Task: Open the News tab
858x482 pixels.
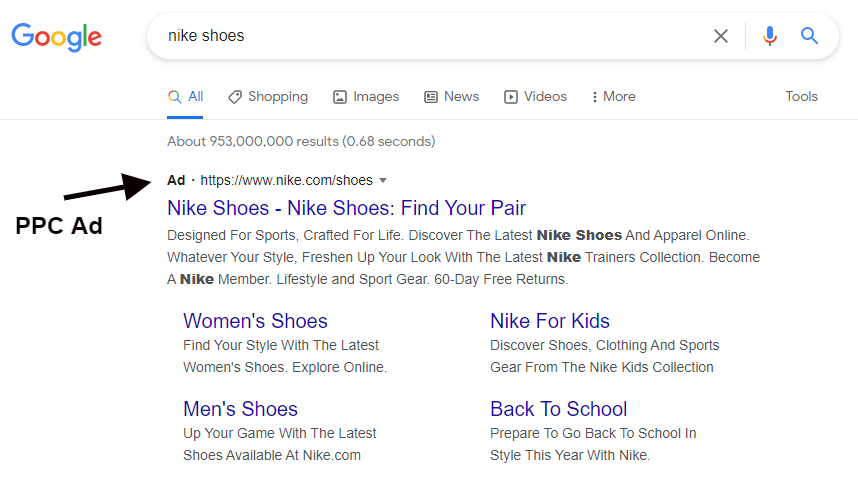Action: (451, 97)
